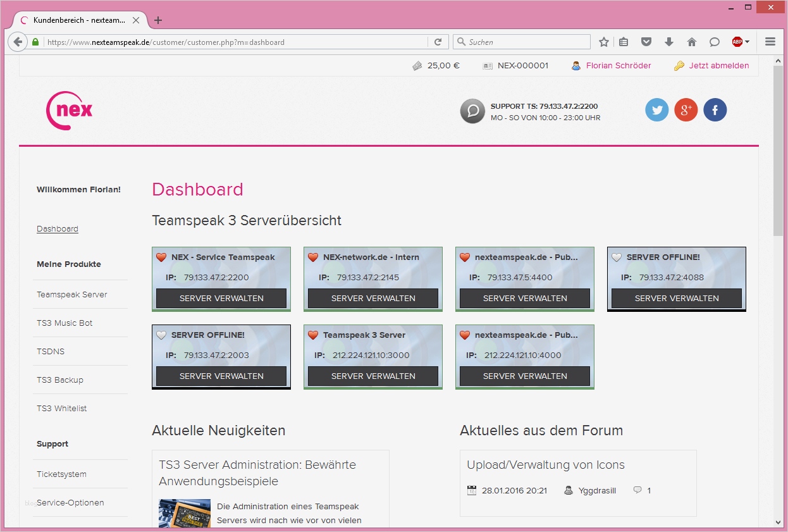788x532 pixels.
Task: Click Server verwalten for offline 79.133.47.2:2003
Action: click(x=221, y=376)
